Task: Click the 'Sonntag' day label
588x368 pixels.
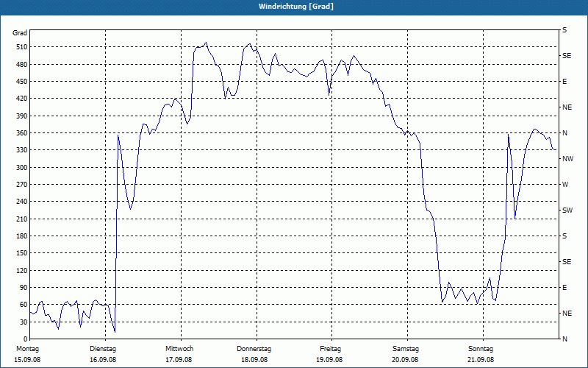Action: [481, 349]
